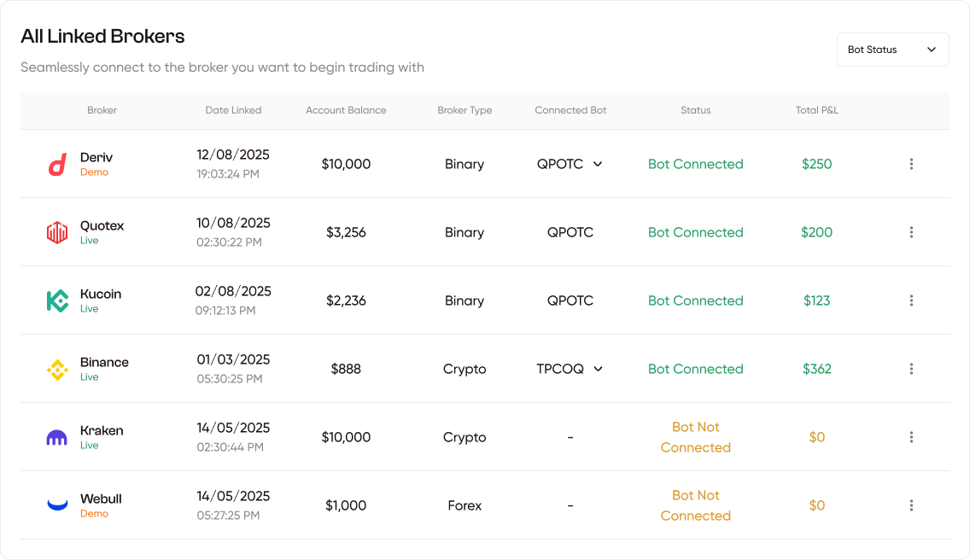Click Bot Connected status for Deriv
This screenshot has height=560, width=970.
(x=695, y=164)
